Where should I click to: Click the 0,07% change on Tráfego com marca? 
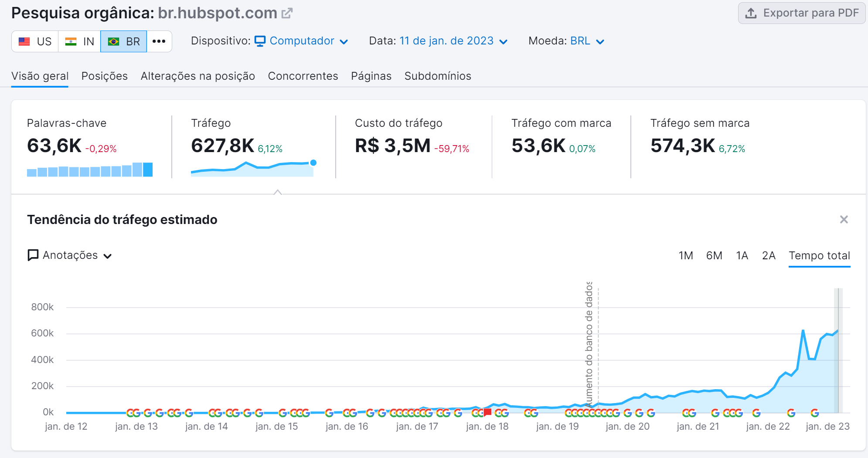582,149
